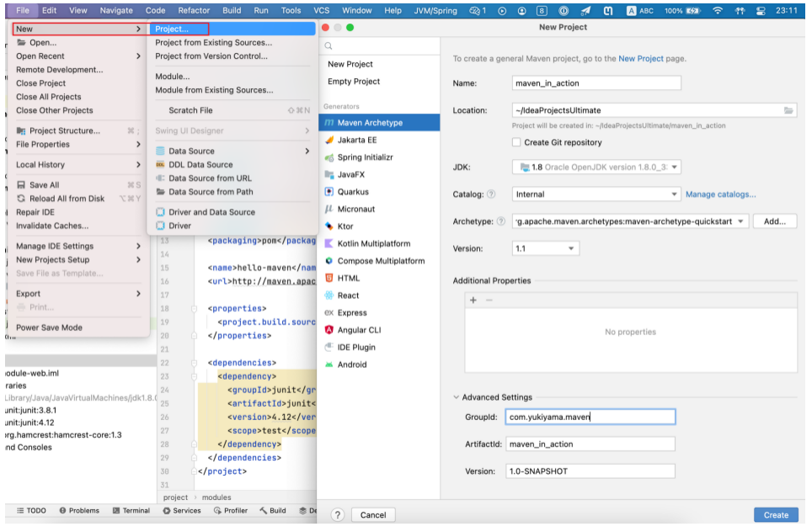Expand the Data Source submenu
This screenshot has width=812, height=532.
pos(232,152)
